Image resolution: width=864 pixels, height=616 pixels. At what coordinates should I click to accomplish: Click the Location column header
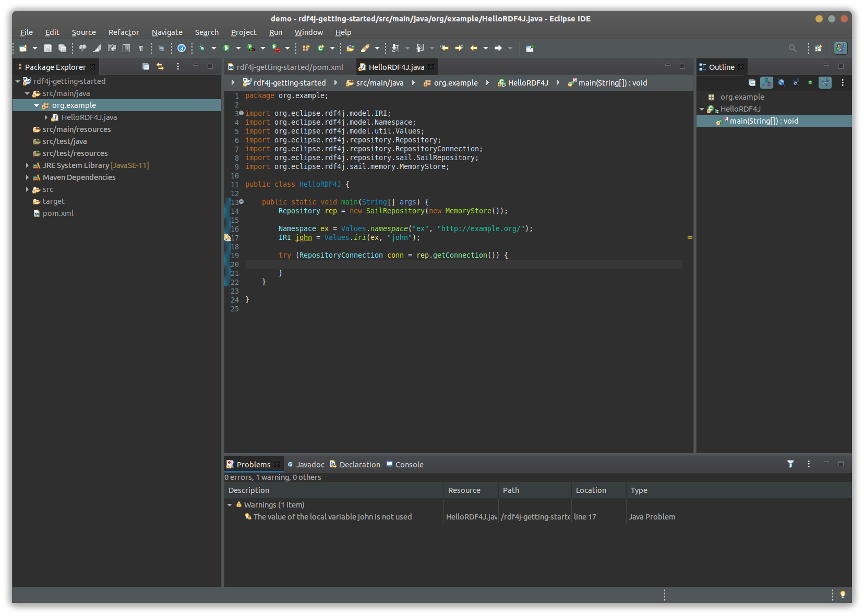pyautogui.click(x=599, y=490)
